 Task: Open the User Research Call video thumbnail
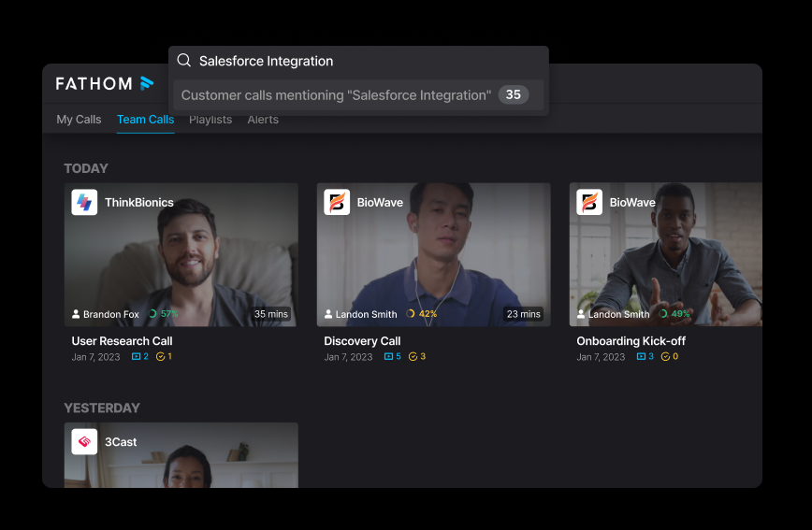(181, 254)
